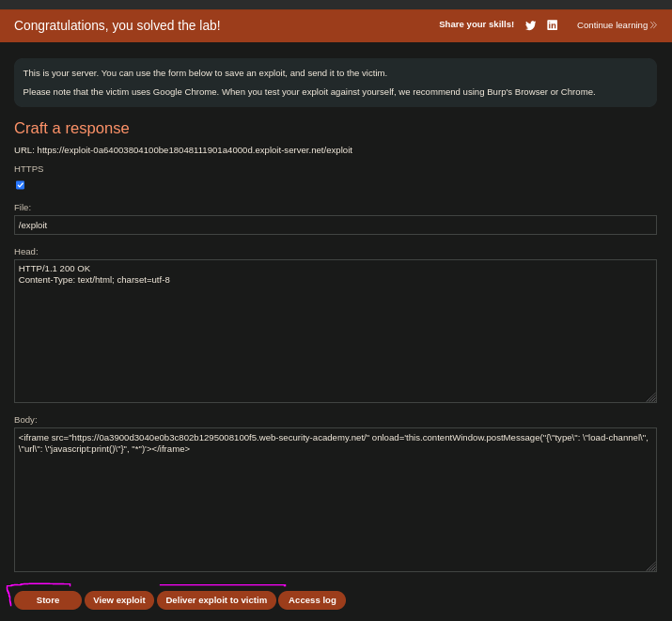Open View exploit
The width and height of the screenshot is (672, 621).
click(x=119, y=600)
